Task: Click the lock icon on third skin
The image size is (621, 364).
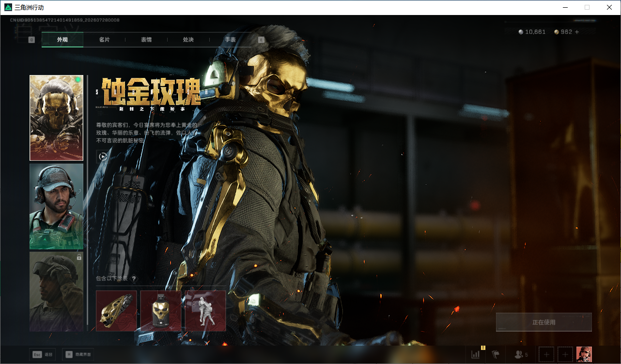Action: click(78, 258)
